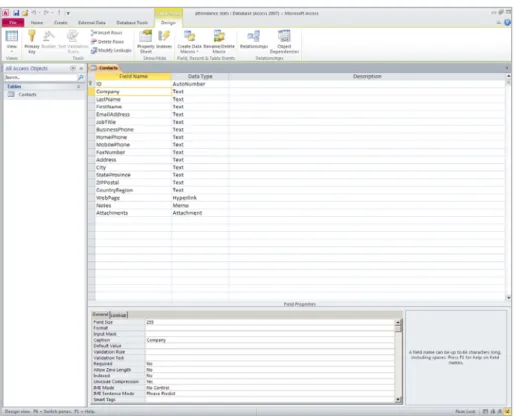Collapse the Tables group in navigation pane
Image resolution: width=514 pixels, height=416 pixels.
(79, 86)
